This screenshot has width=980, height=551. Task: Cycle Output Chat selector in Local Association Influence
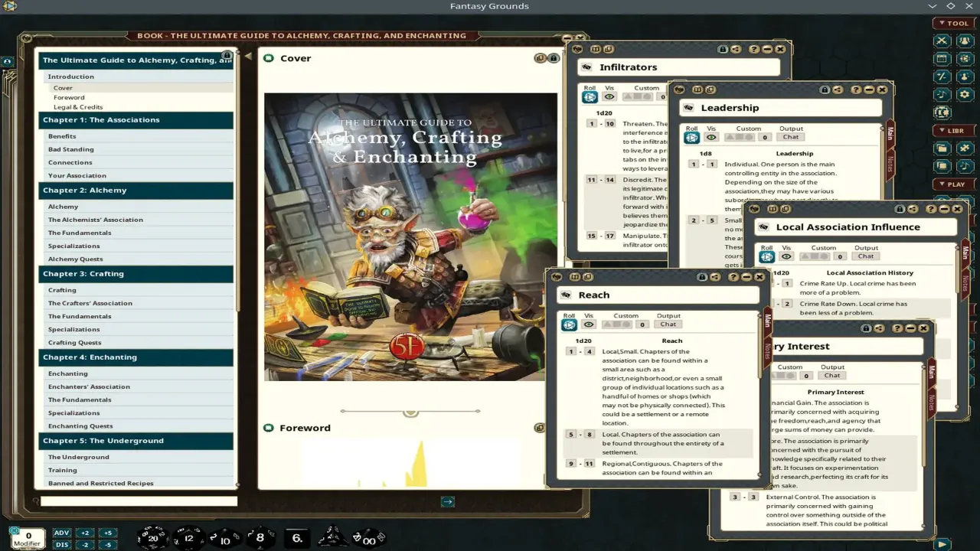866,256
